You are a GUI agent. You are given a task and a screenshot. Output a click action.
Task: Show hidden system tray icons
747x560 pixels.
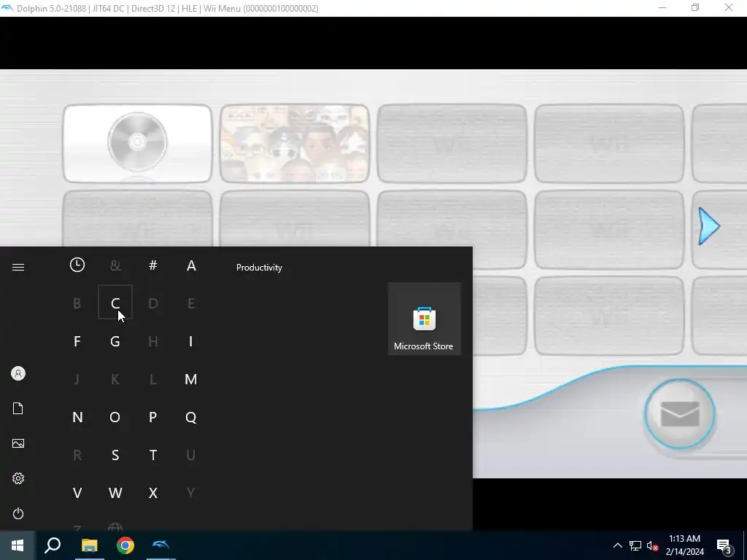pyautogui.click(x=617, y=545)
